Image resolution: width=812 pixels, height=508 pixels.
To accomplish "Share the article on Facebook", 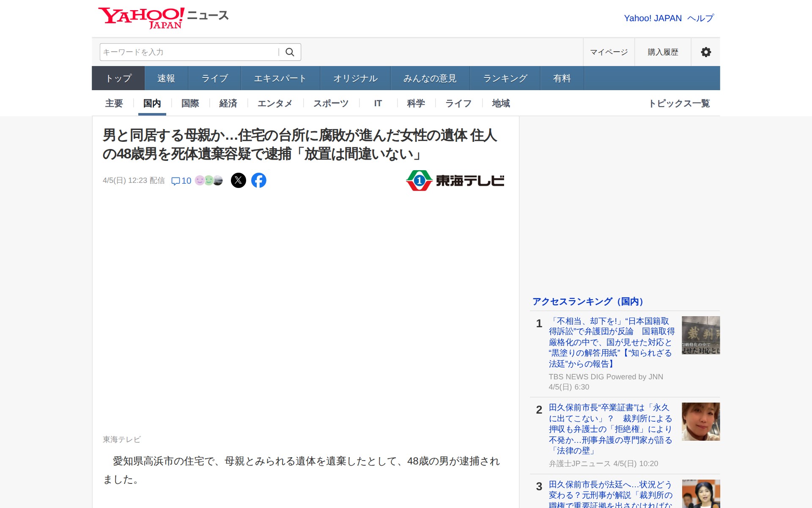I will [x=259, y=180].
